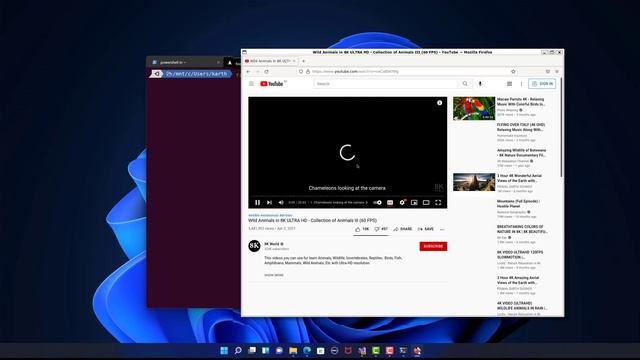The height and width of the screenshot is (360, 640).
Task: Click the SHARE button
Action: (x=403, y=229)
